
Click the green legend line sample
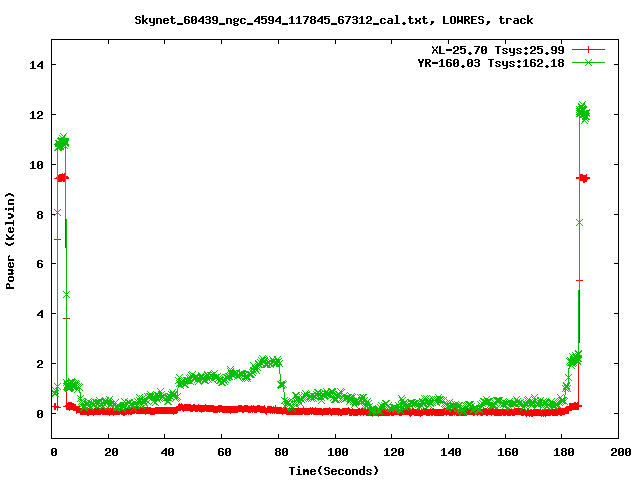(x=588, y=62)
